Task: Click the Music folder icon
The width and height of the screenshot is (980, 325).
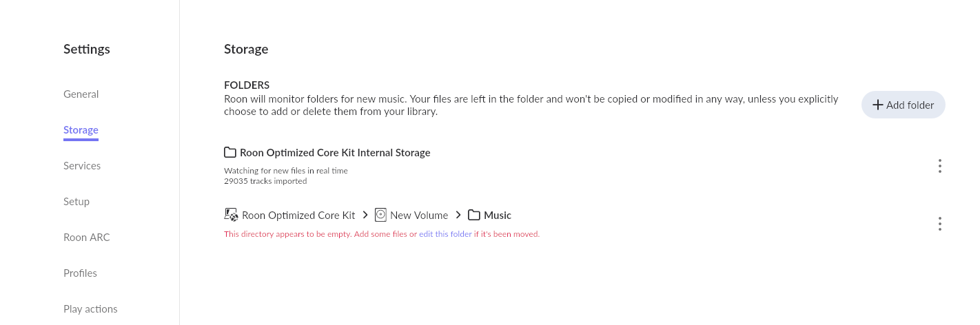Action: point(474,215)
